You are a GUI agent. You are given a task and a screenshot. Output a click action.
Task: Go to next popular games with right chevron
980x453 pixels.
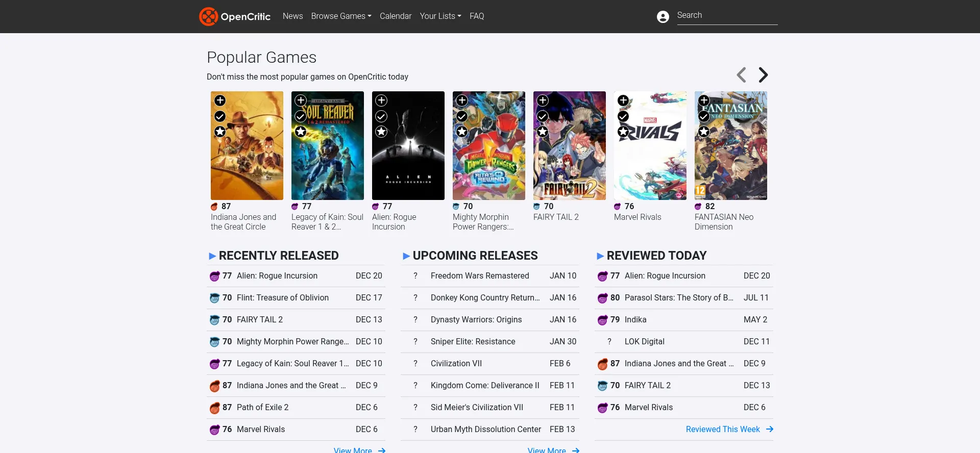(763, 75)
